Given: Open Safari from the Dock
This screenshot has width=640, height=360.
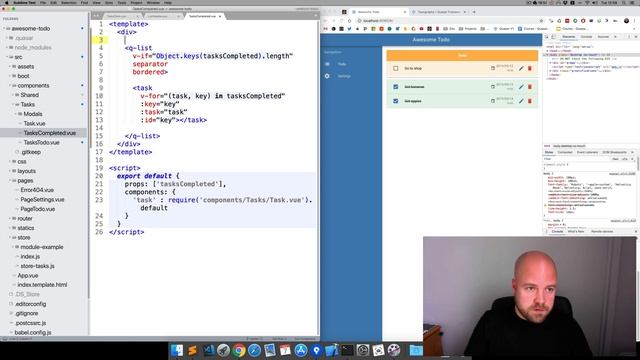Looking at the screenshot, I should [x=254, y=350].
